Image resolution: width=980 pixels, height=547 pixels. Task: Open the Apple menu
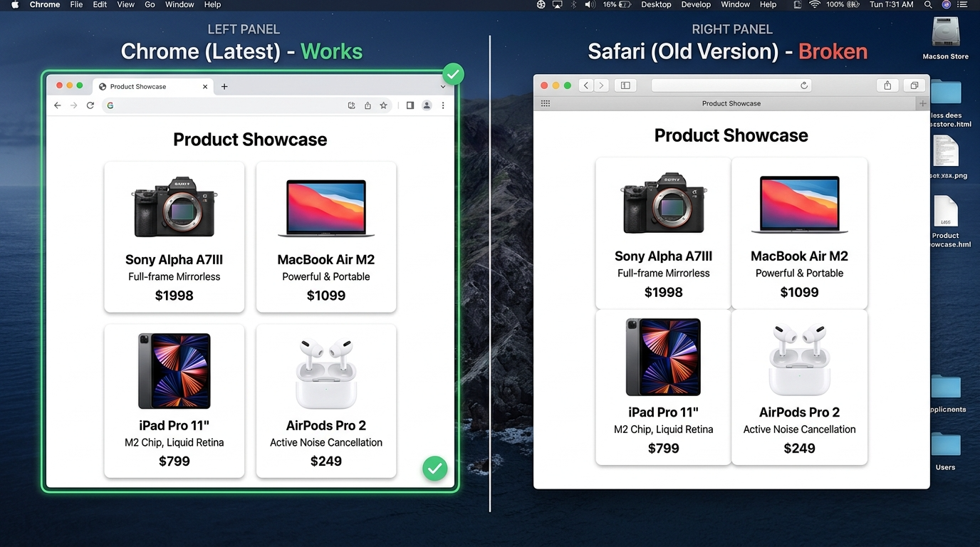pyautogui.click(x=15, y=4)
